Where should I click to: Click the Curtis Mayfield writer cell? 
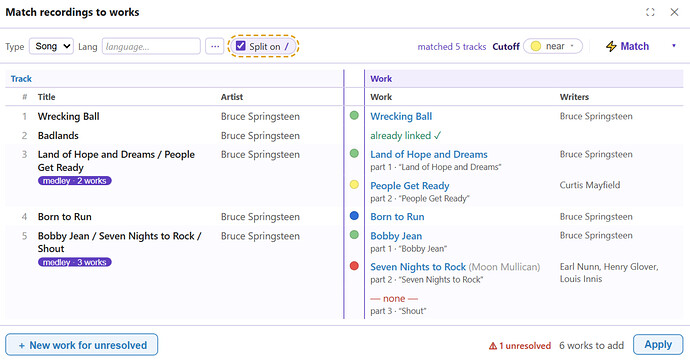590,185
